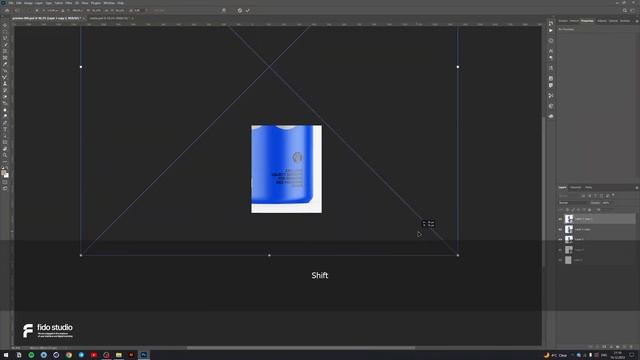Commit the transform with the checkmark
The width and height of the screenshot is (640, 360).
click(x=247, y=10)
